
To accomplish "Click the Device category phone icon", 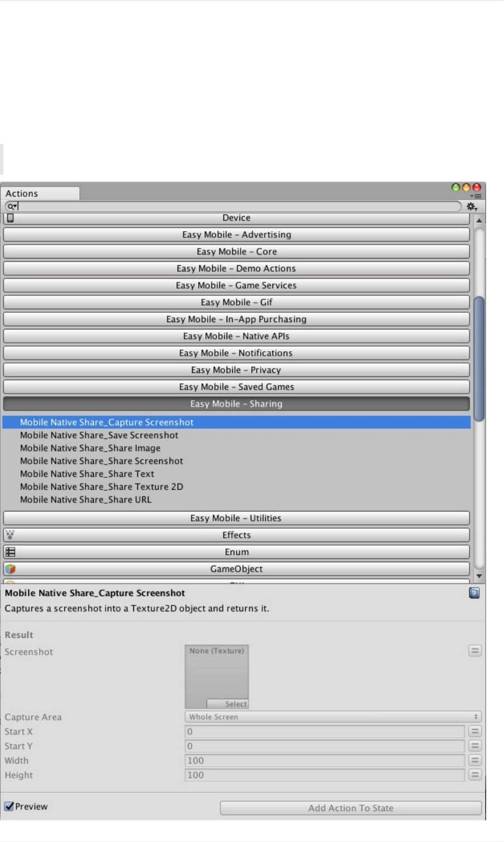I will [x=10, y=218].
